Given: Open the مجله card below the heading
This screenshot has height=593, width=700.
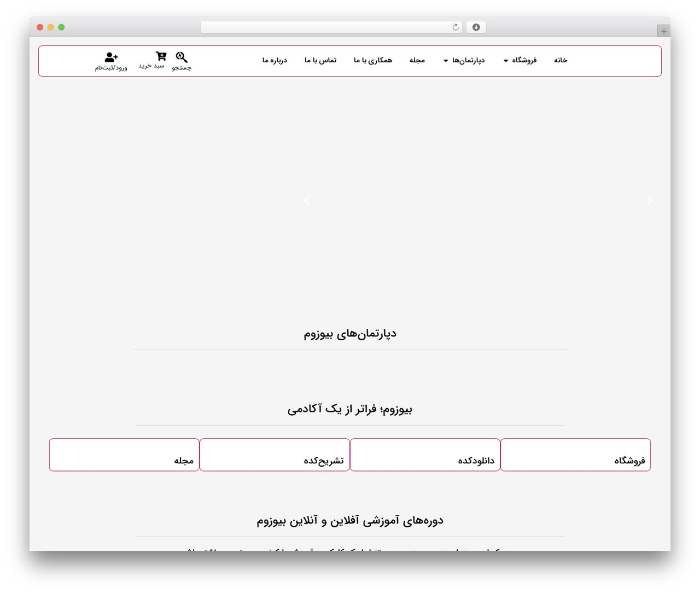Looking at the screenshot, I should tap(124, 455).
